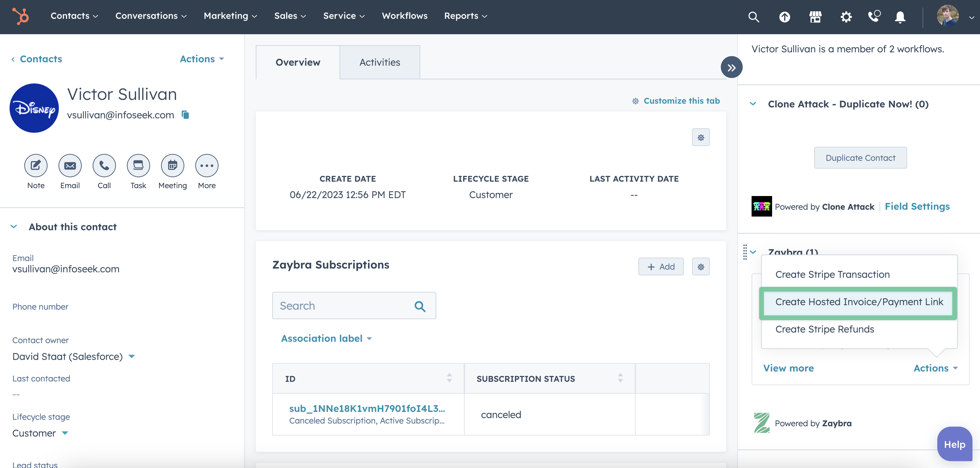980x468 pixels.
Task: Open the sub_1NNe18K1vmH7901foI4L3 subscription link
Action: point(367,408)
